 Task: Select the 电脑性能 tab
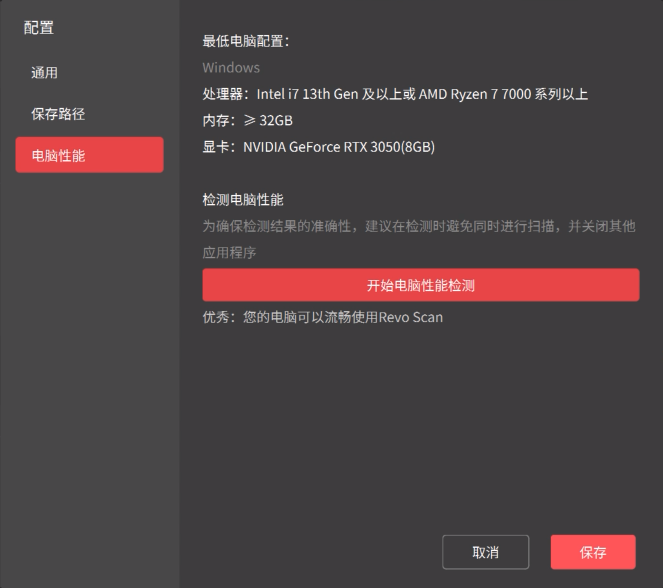click(x=89, y=155)
